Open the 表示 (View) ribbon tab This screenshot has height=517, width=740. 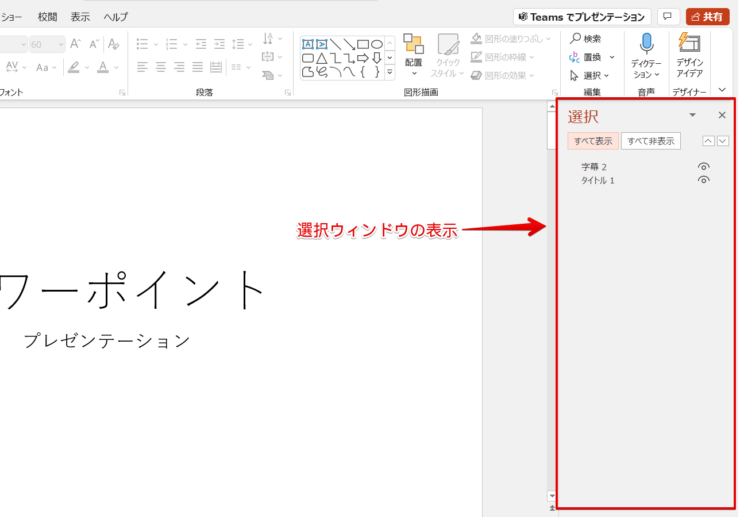tap(80, 17)
